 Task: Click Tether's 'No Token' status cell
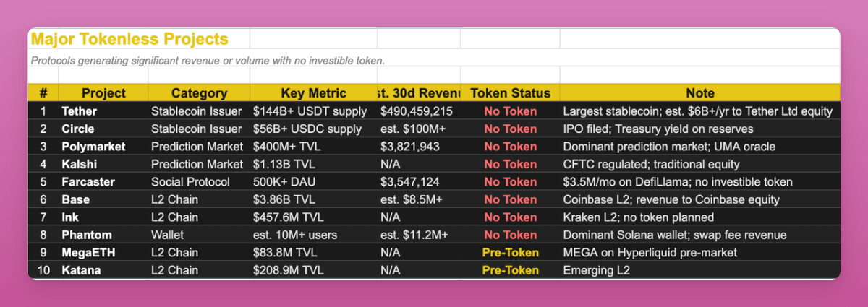[510, 111]
